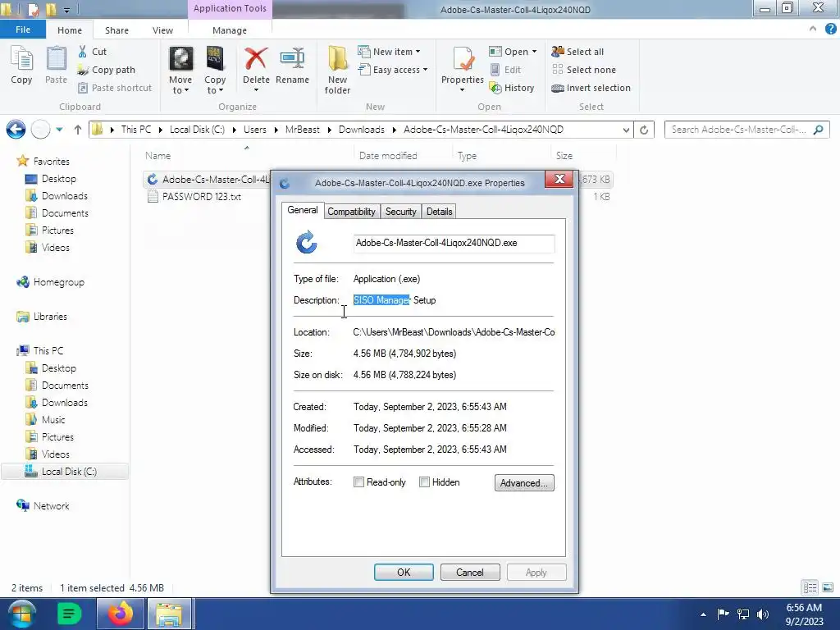
Task: Show hidden tray icons arrow
Action: click(x=703, y=614)
